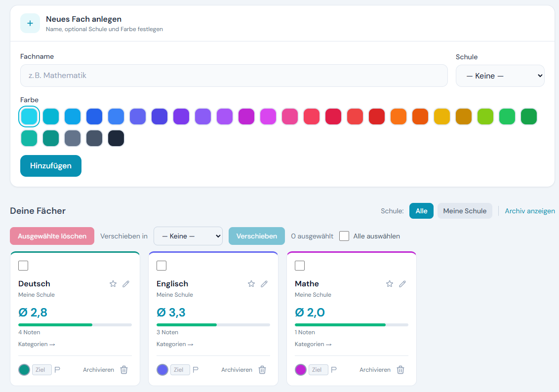Open pencil edit icon on Deutsch card

coord(126,284)
